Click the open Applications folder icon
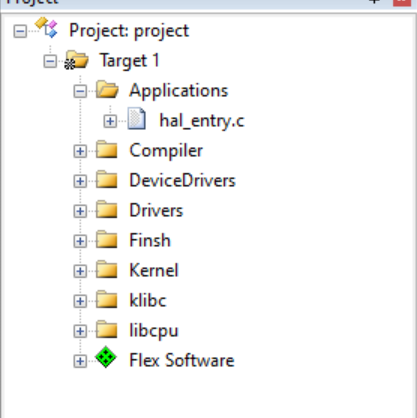This screenshot has width=417, height=418. 107,89
